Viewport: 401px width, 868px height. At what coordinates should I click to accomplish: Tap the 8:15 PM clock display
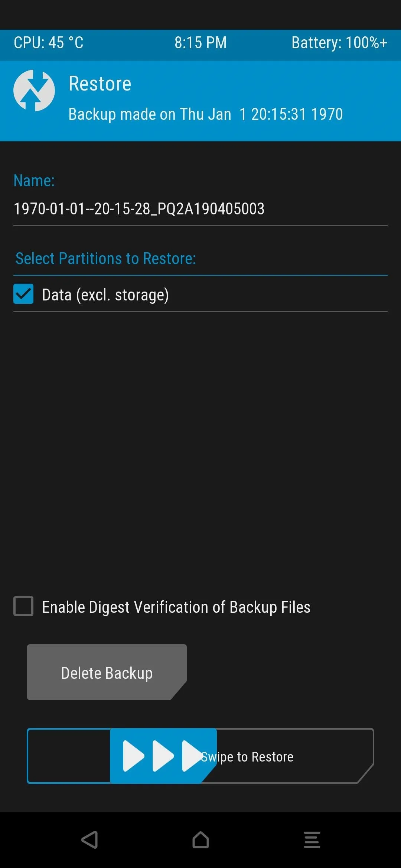(200, 43)
